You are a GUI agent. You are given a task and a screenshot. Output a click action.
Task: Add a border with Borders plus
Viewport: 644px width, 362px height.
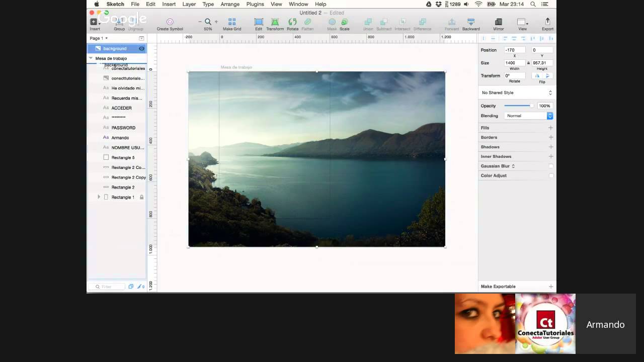click(550, 137)
